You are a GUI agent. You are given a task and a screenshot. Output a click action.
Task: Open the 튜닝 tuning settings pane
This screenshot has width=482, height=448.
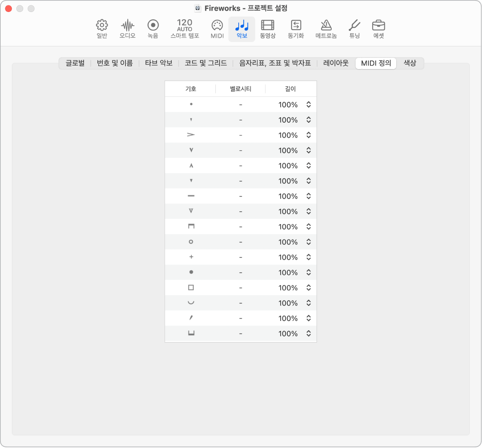(x=355, y=29)
